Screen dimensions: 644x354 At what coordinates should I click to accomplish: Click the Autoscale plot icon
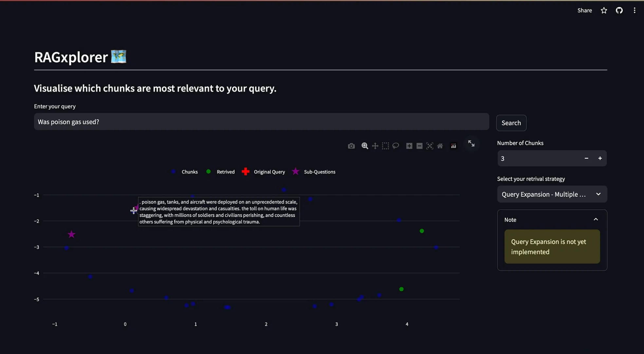click(x=430, y=146)
